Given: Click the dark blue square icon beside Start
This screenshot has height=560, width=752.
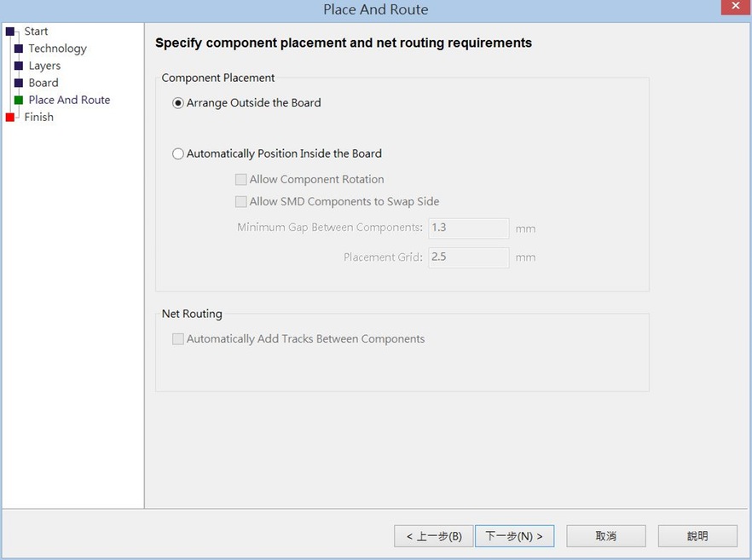Looking at the screenshot, I should [10, 32].
